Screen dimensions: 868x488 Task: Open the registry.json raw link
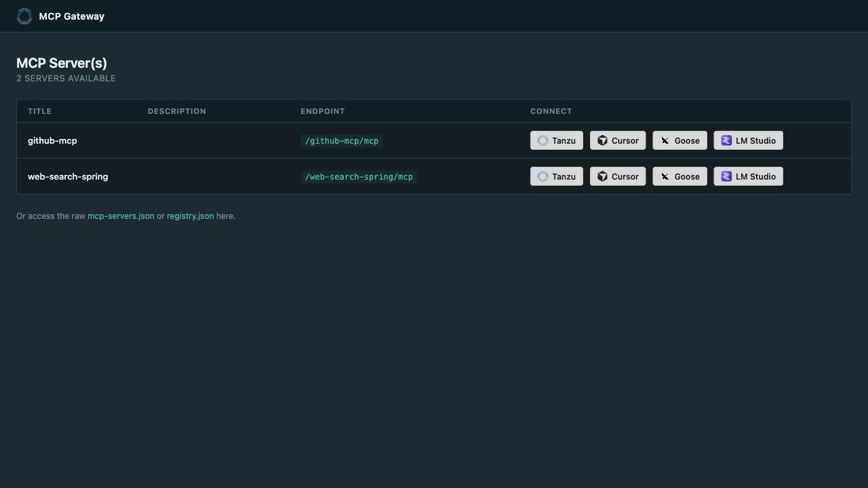(190, 216)
